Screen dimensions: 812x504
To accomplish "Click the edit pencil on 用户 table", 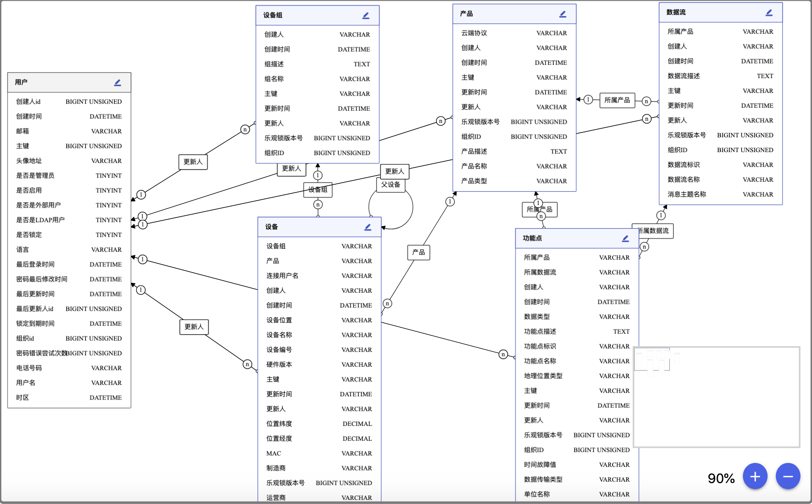I will (x=118, y=83).
